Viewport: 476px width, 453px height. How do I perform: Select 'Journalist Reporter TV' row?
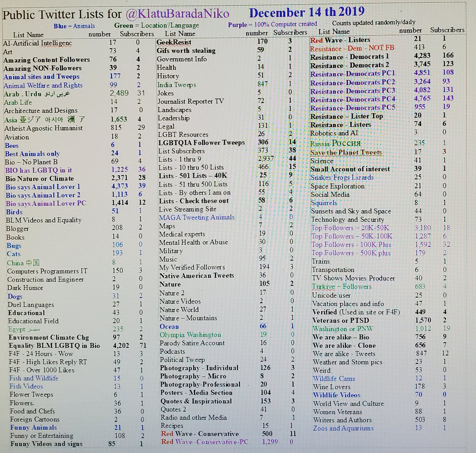click(225, 101)
